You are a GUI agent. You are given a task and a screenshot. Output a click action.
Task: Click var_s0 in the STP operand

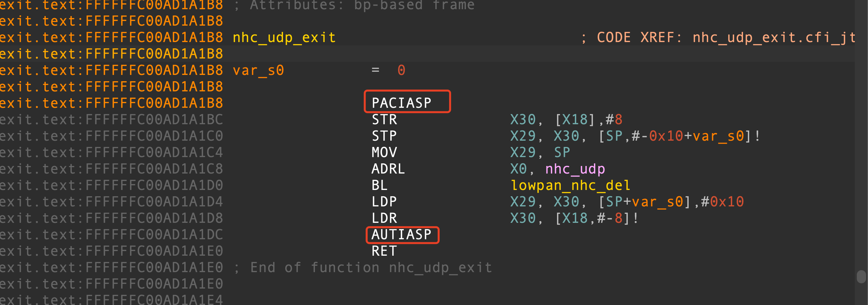click(718, 136)
